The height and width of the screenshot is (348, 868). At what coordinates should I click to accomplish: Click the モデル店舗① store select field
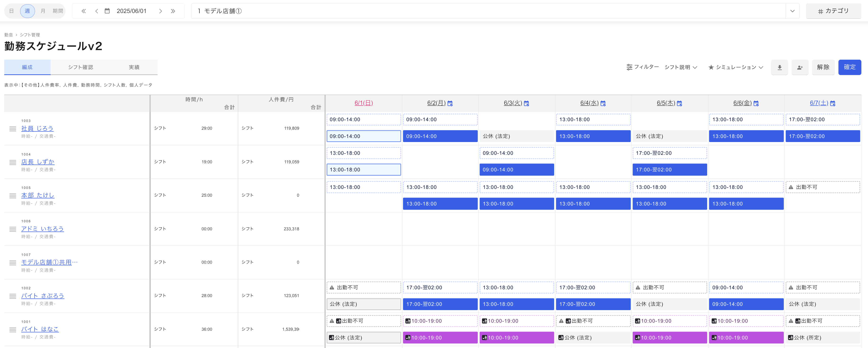pyautogui.click(x=495, y=11)
